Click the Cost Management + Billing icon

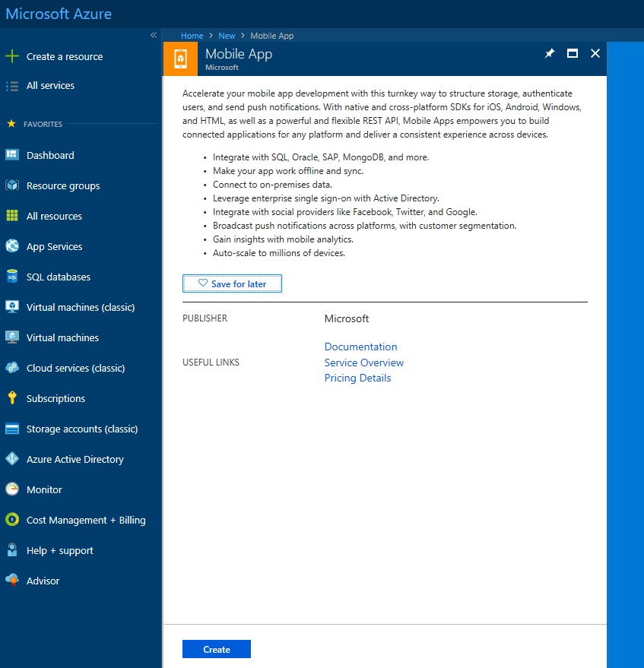[x=12, y=519]
